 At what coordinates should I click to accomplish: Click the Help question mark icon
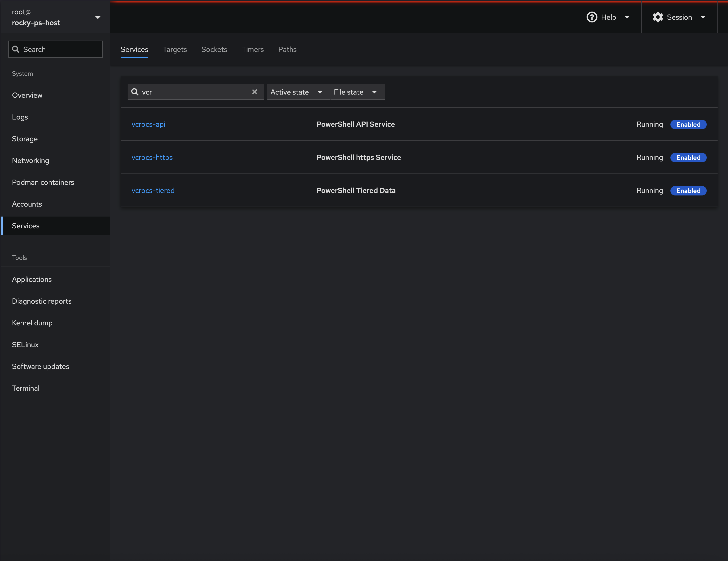592,17
